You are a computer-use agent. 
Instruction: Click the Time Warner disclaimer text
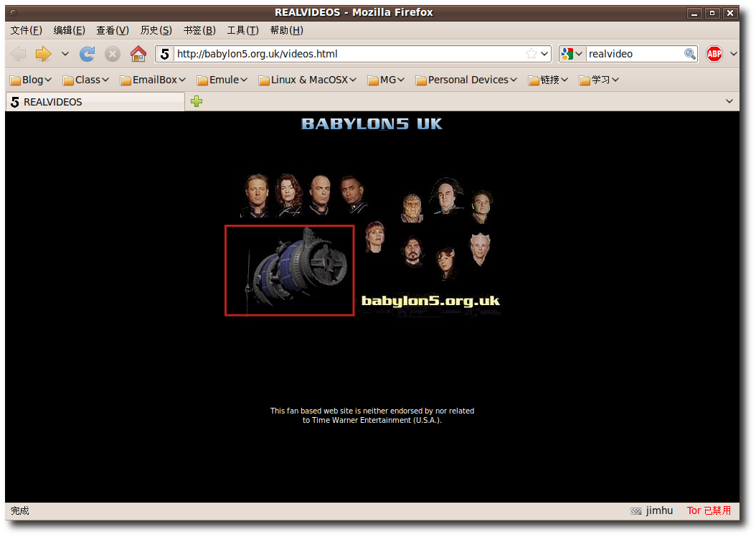coord(372,416)
